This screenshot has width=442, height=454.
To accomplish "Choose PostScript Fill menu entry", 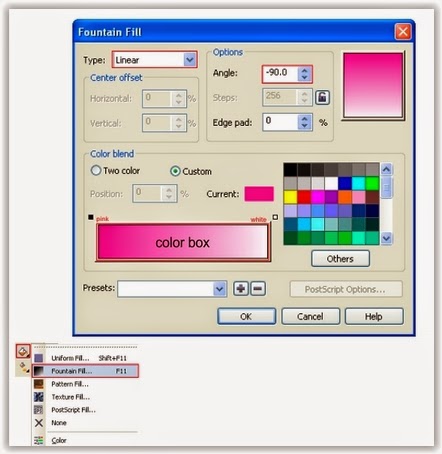I will 85,410.
